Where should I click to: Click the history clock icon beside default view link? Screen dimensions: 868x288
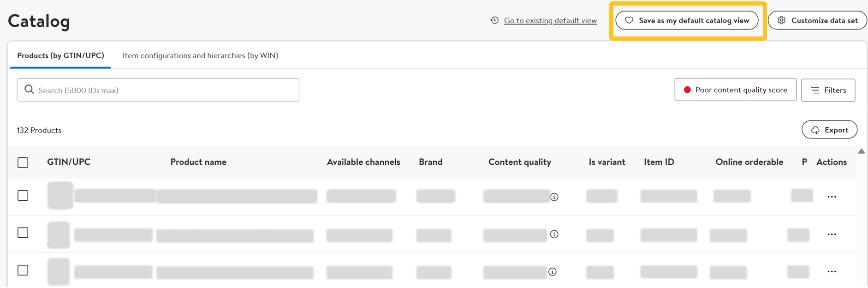pyautogui.click(x=494, y=20)
